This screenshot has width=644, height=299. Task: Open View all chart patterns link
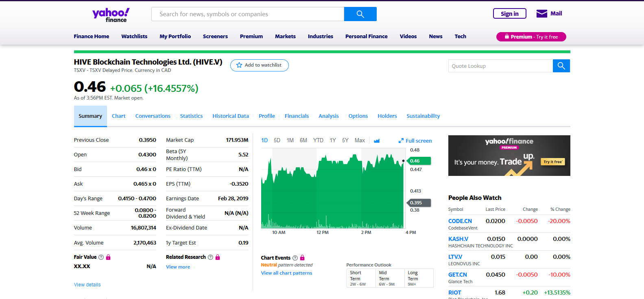click(x=286, y=273)
